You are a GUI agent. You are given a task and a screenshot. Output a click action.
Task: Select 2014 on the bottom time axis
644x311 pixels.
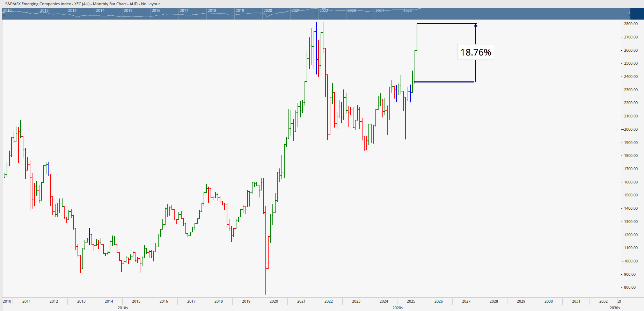coord(109,301)
